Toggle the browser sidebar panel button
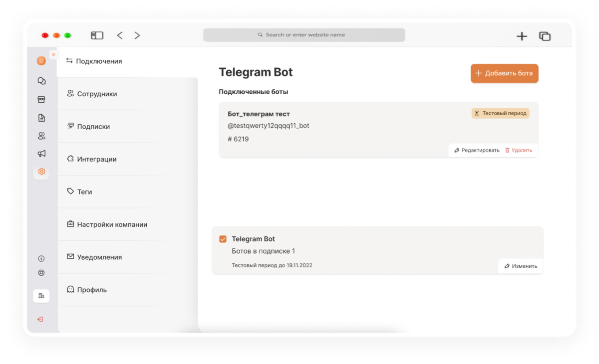The image size is (599, 364). point(97,35)
